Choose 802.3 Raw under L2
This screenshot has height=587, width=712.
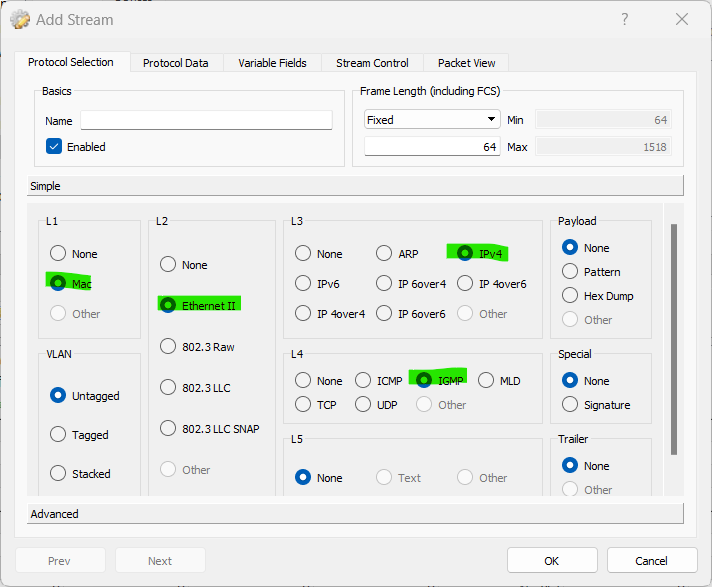pyautogui.click(x=197, y=346)
